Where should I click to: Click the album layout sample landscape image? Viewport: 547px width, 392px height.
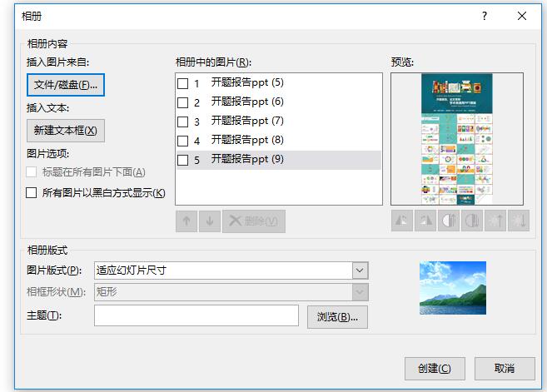453,288
